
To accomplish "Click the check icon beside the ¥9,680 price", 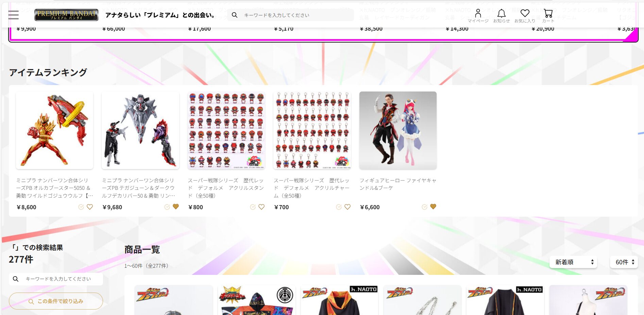I will 167,207.
